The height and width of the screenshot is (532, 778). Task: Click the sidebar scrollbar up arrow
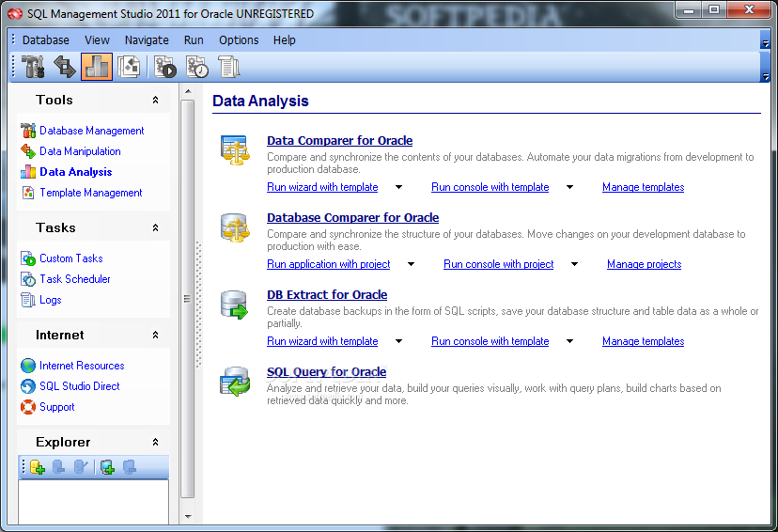188,91
